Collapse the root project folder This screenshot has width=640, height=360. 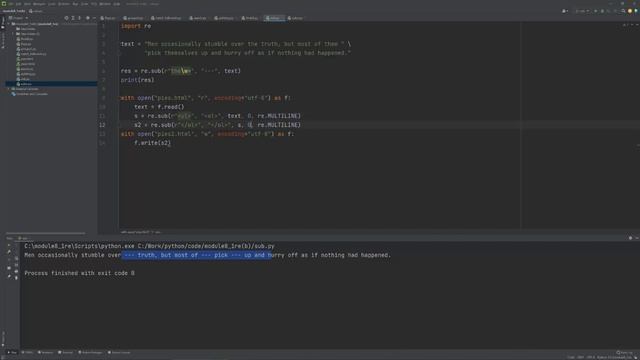(9, 24)
